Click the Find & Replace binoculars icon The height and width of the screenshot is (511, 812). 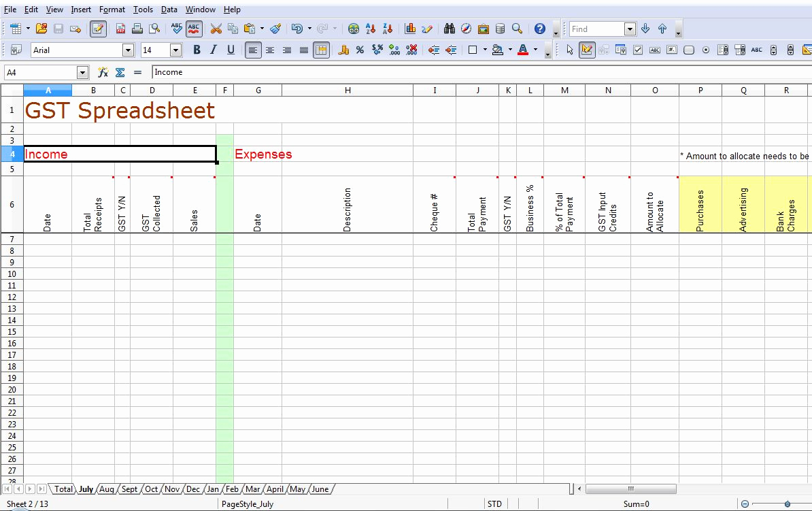tap(449, 29)
